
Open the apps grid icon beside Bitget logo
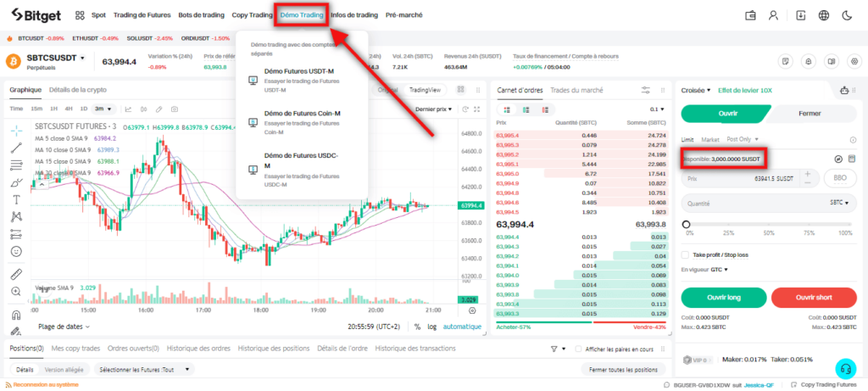80,15
